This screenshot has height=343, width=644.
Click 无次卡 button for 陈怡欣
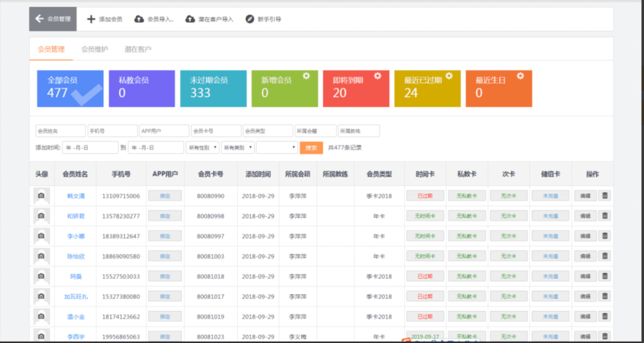coord(508,256)
